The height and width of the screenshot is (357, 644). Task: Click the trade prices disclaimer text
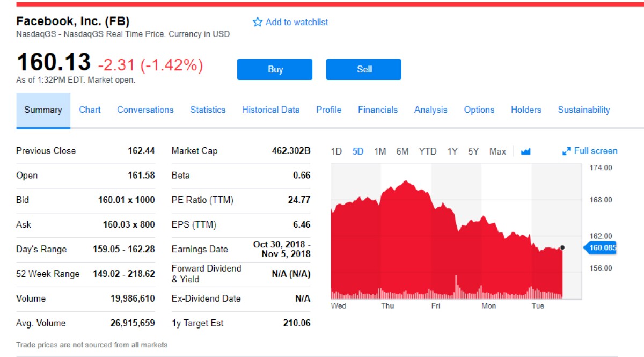coord(92,345)
